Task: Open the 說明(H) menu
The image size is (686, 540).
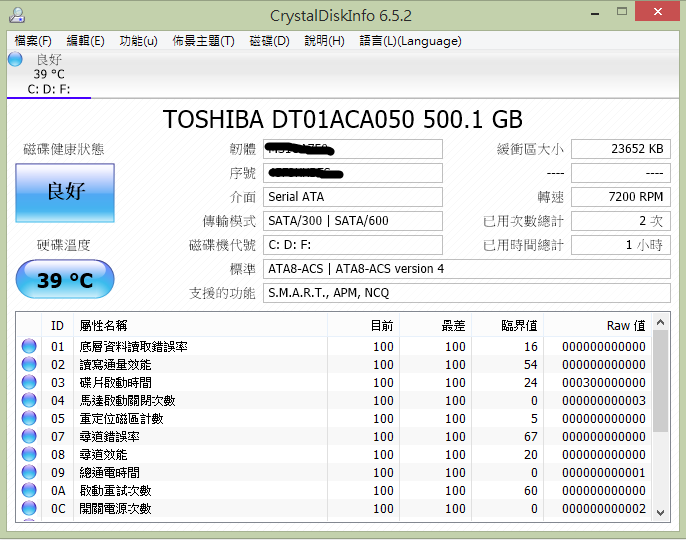Action: pos(324,41)
